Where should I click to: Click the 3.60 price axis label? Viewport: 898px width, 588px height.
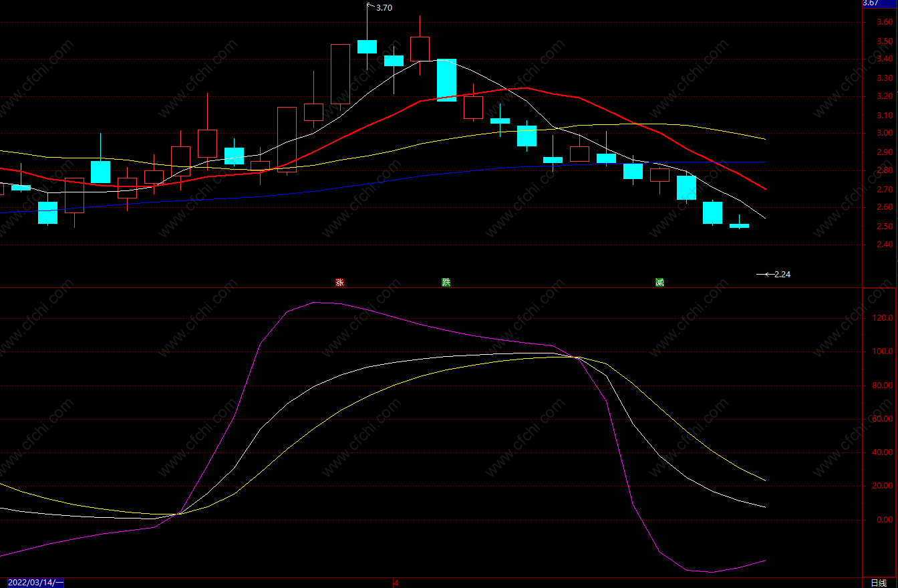pos(885,22)
